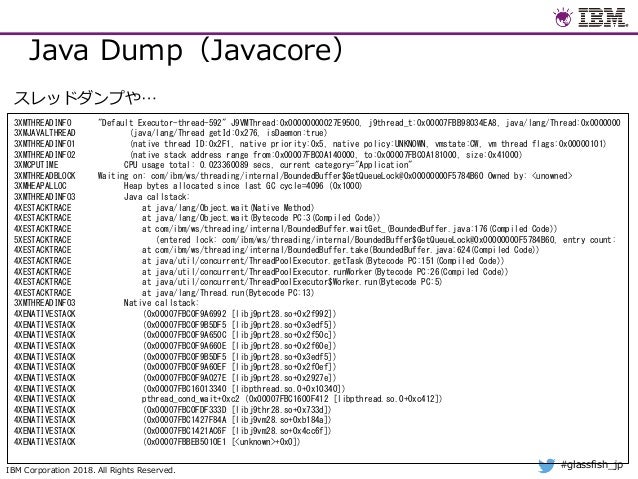Image resolution: width=638 pixels, height=479 pixels.
Task: Select native frame 'libpthread.so.0+0x10340'
Action: (x=244, y=389)
